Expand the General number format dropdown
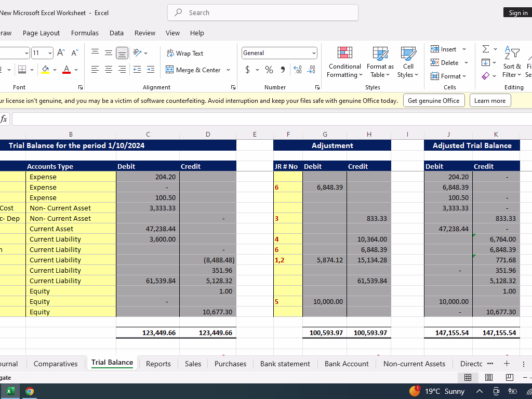Screen dimensions: 532x399 coord(314,53)
